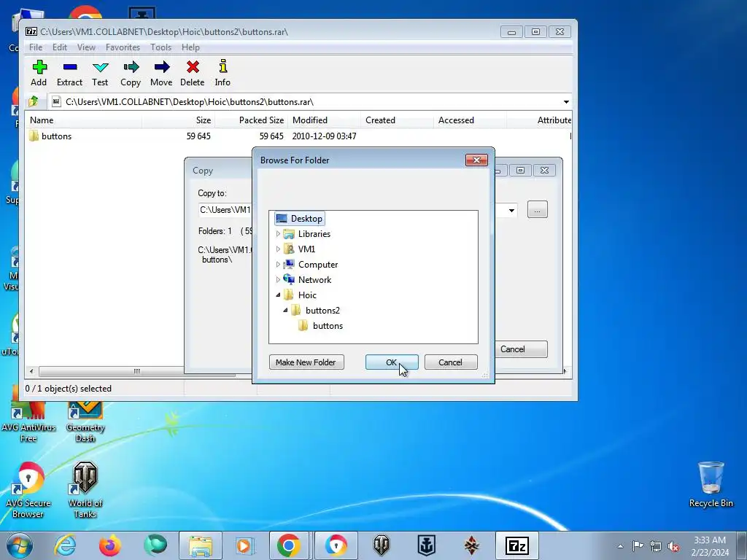747x560 pixels.
Task: Select the Hoic folder in the tree
Action: pos(300,295)
